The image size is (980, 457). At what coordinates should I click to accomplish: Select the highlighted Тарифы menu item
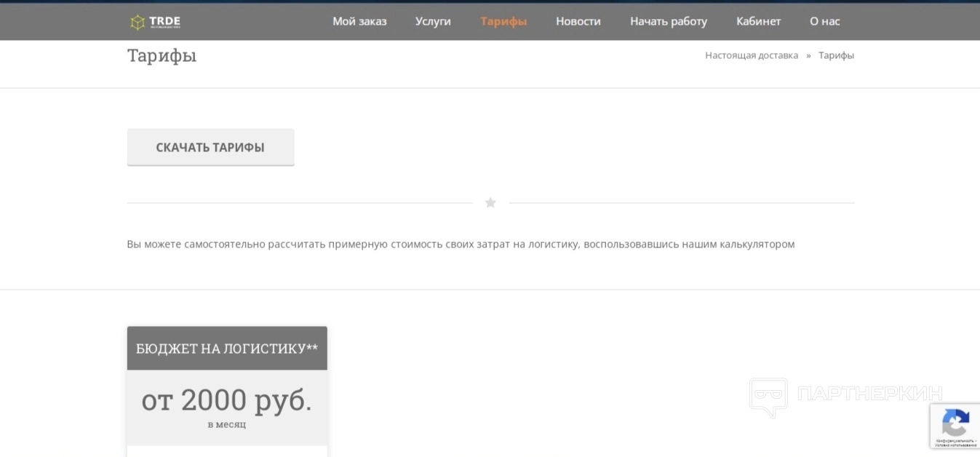[x=503, y=21]
